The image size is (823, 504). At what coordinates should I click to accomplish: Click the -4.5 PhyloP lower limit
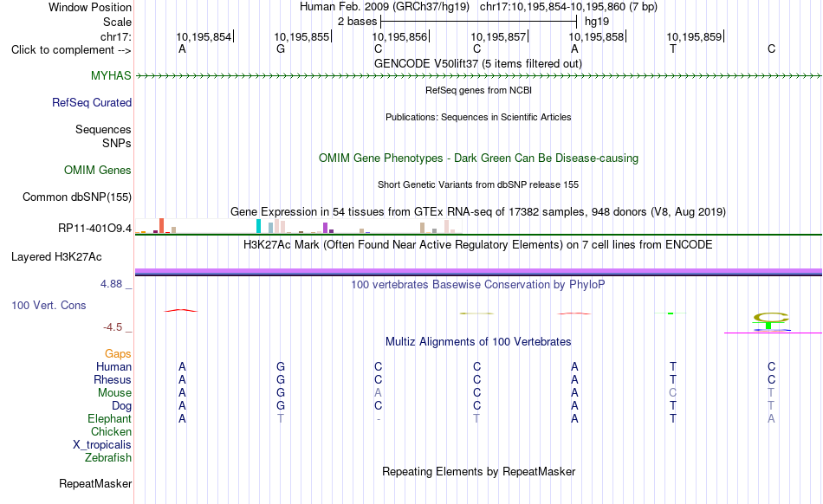pyautogui.click(x=113, y=327)
